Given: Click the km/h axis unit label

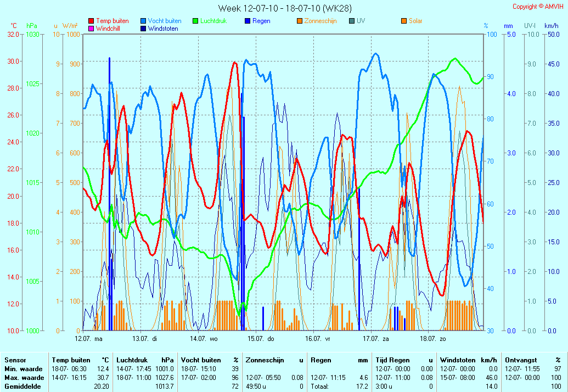Looking at the screenshot, I should (x=552, y=26).
